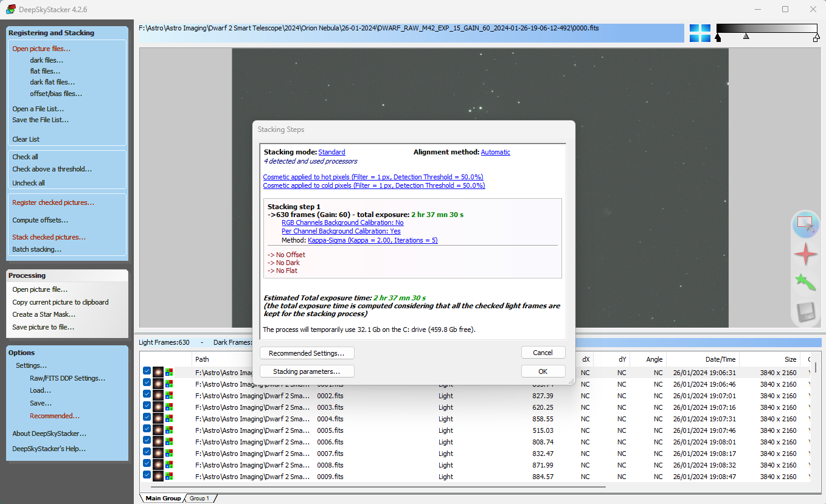
Task: Click the RGB colour-grid icon for 0007.fits
Action: point(169,454)
